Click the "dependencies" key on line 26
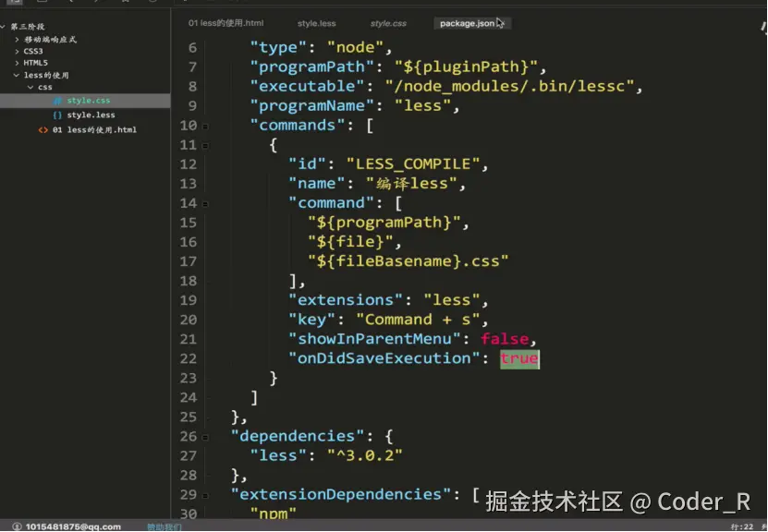The height and width of the screenshot is (532, 768). [x=298, y=436]
